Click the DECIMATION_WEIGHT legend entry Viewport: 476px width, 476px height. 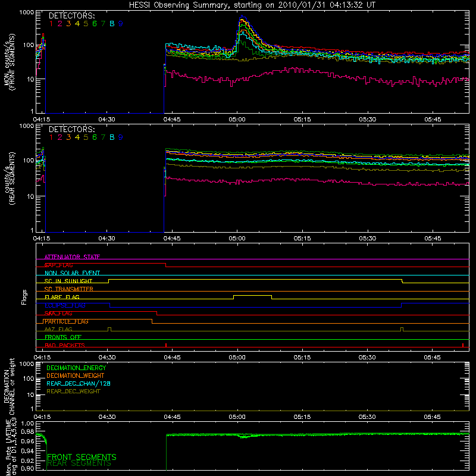(76, 376)
